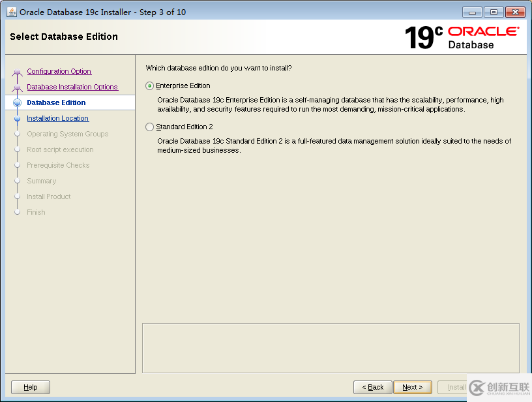This screenshot has height=402, width=532.
Task: Click the Java installer icon in title bar
Action: [x=12, y=12]
